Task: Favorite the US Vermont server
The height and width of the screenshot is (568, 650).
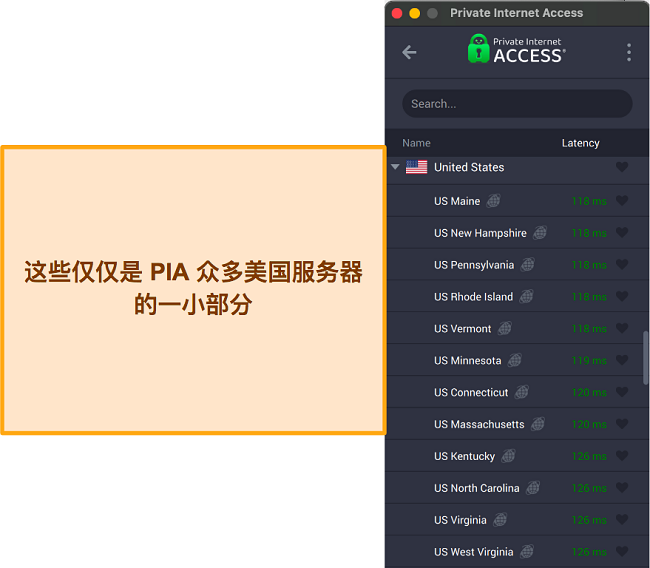Action: (622, 328)
